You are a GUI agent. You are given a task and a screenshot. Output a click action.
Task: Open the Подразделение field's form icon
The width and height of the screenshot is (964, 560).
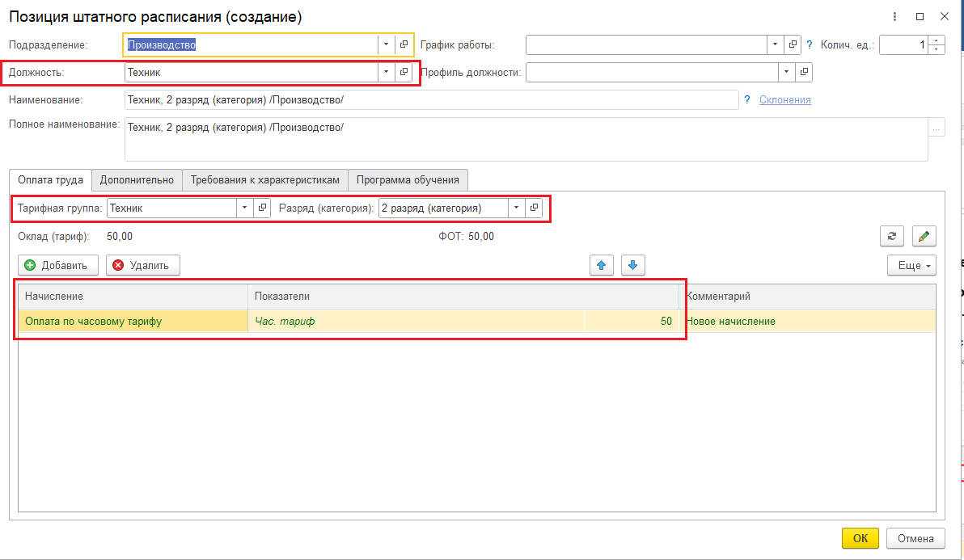click(x=404, y=44)
